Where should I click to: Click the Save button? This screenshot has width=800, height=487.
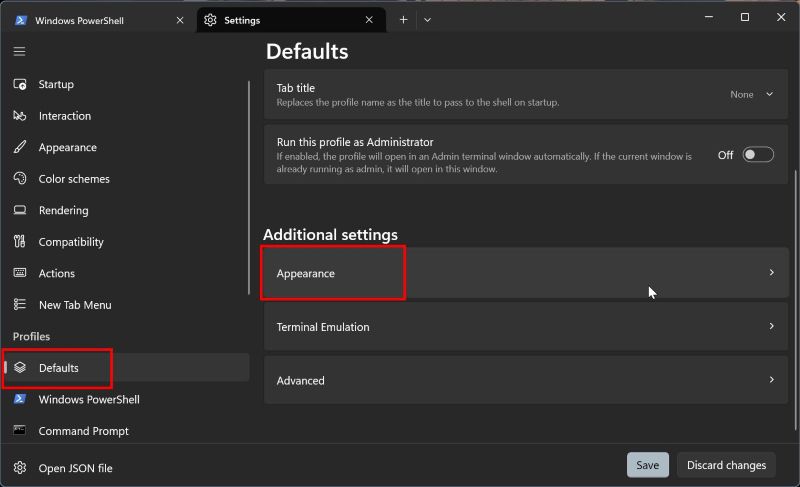point(647,465)
